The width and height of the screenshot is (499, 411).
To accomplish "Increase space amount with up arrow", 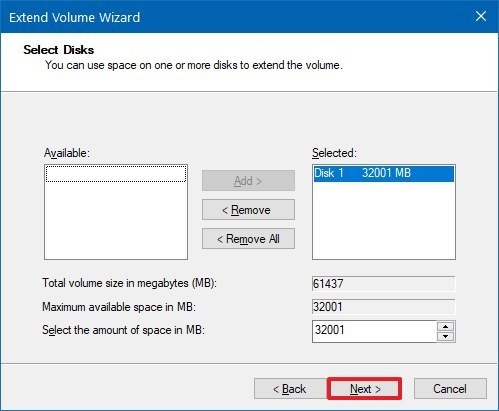I will pyautogui.click(x=446, y=326).
